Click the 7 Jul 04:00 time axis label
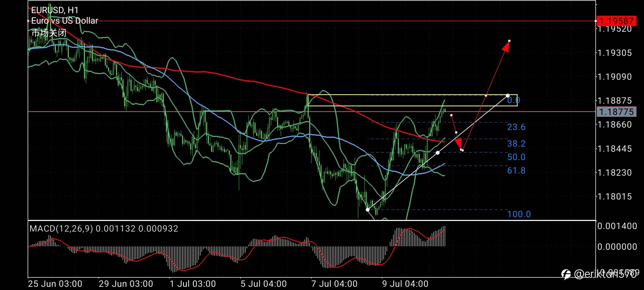 [334, 284]
